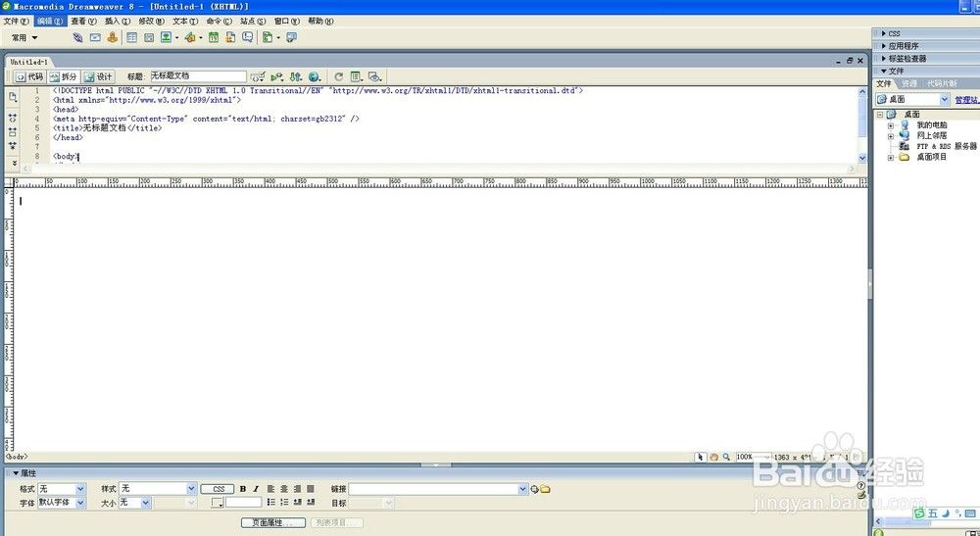Click the Comment insert icon

[x=248, y=37]
